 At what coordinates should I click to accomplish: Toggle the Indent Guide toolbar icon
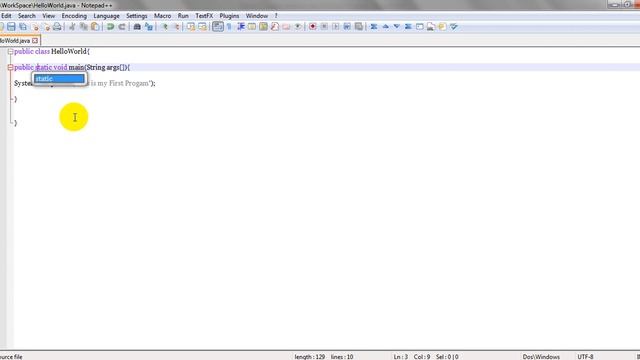[x=241, y=27]
